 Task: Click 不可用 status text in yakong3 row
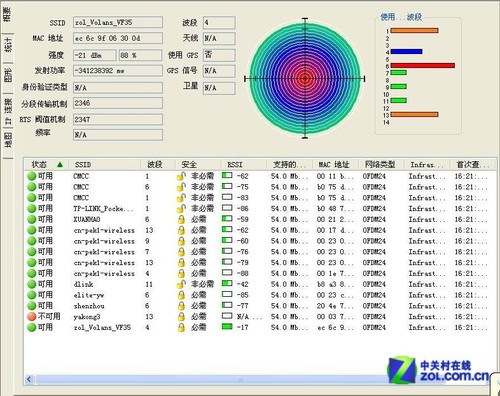pyautogui.click(x=49, y=316)
